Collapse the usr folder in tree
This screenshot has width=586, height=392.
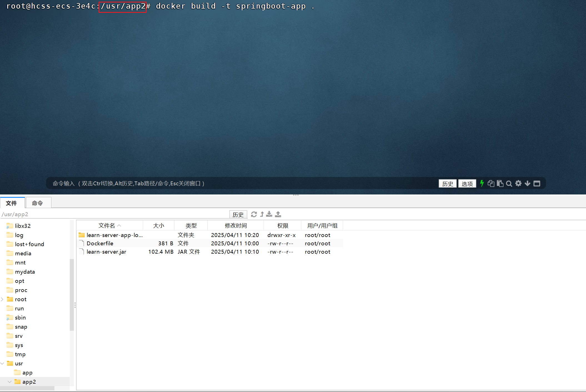2,363
